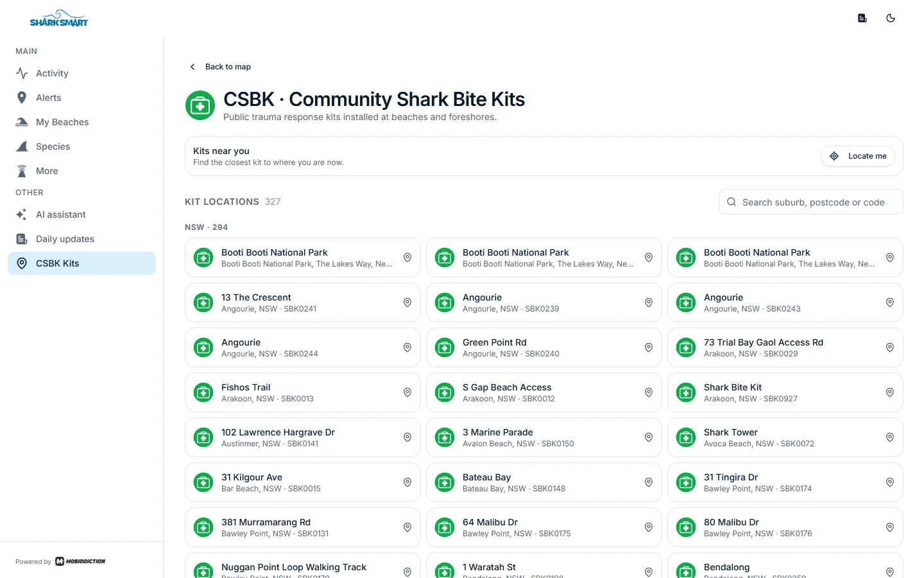Click map pin for 13 The Crescent
924x578 pixels.
pyautogui.click(x=407, y=302)
